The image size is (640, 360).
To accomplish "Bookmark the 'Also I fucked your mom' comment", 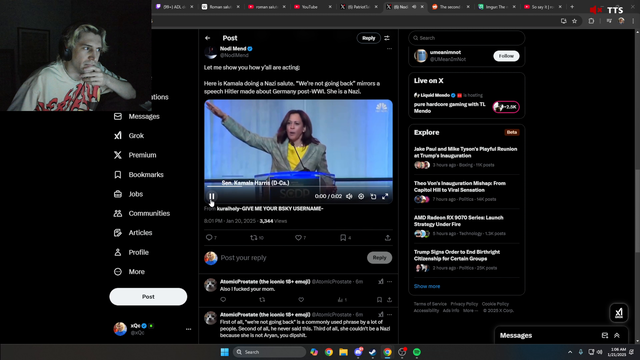I will (x=379, y=300).
